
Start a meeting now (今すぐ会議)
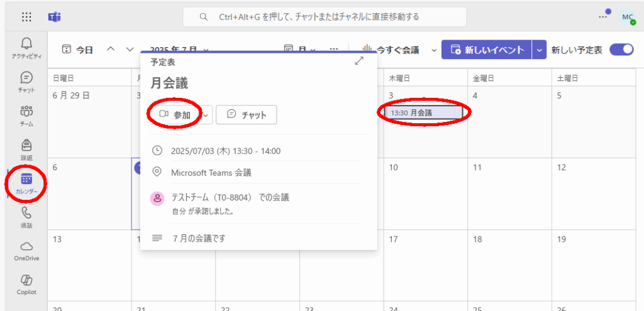(391, 50)
